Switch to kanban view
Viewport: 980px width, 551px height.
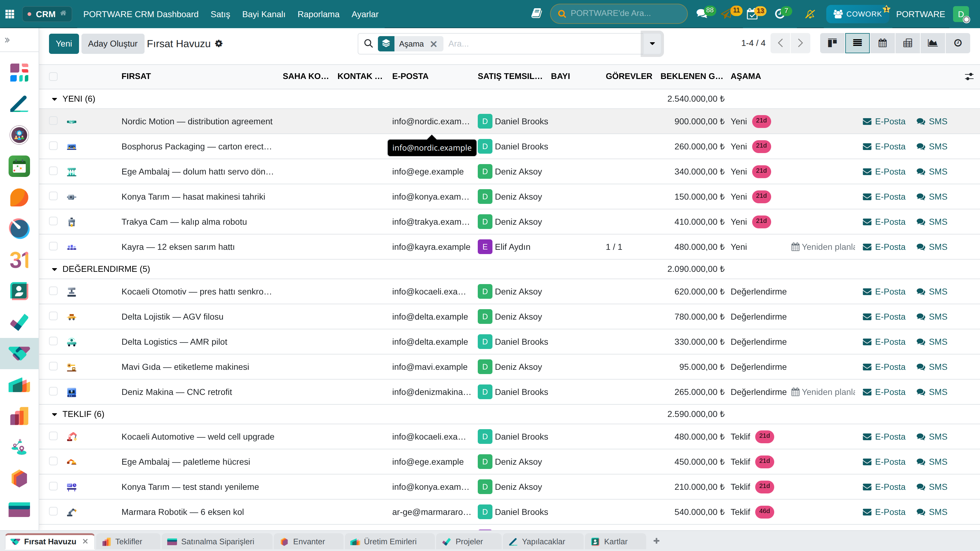(x=832, y=43)
